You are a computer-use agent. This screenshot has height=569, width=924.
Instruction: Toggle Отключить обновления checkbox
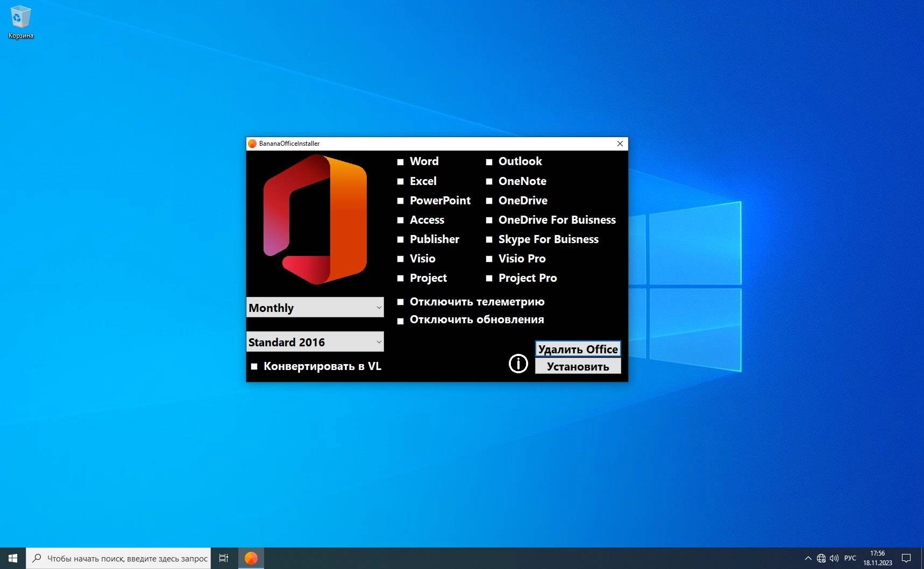coord(400,322)
